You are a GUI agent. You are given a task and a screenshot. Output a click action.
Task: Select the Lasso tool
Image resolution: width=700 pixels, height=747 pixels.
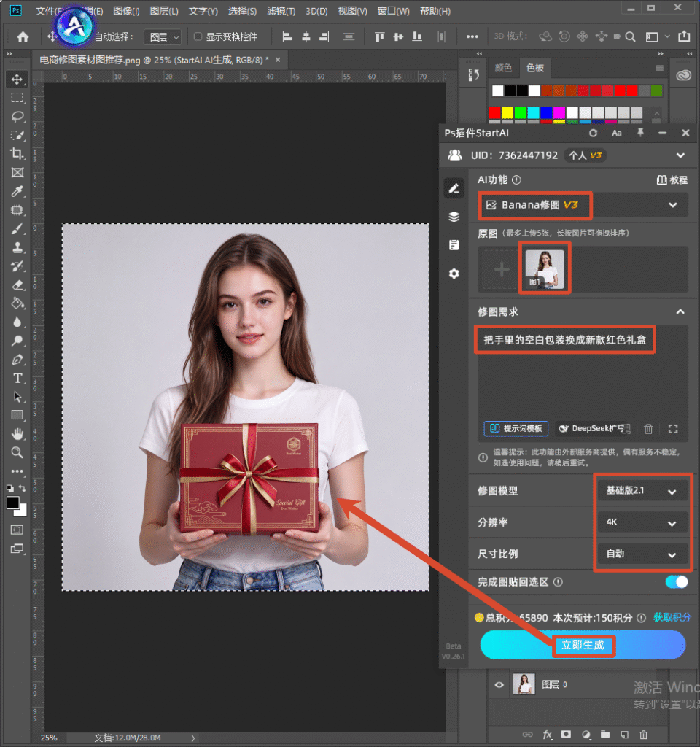click(17, 116)
